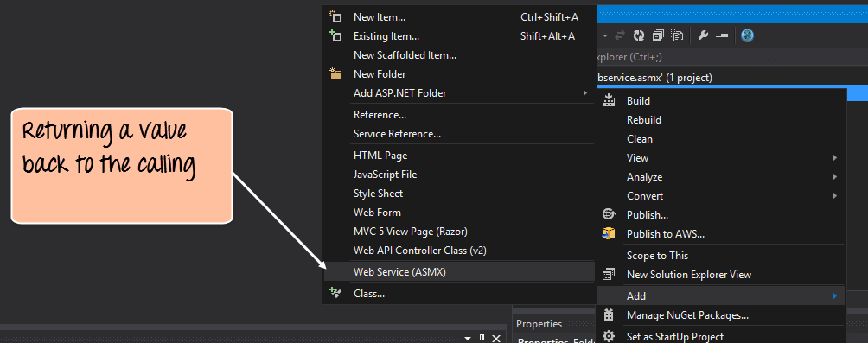
Task: Choose Set as StartUp Project
Action: (721, 336)
